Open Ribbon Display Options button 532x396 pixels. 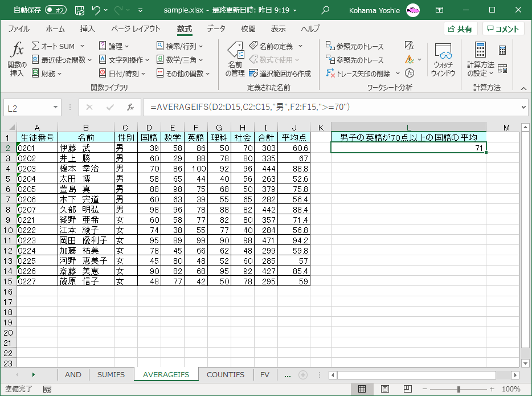[x=439, y=10]
